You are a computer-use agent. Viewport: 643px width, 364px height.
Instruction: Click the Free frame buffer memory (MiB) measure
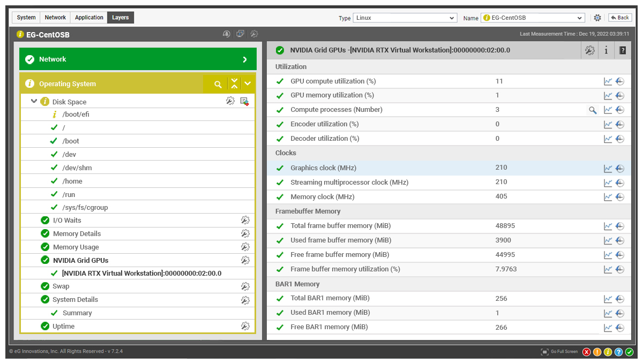[x=340, y=255]
